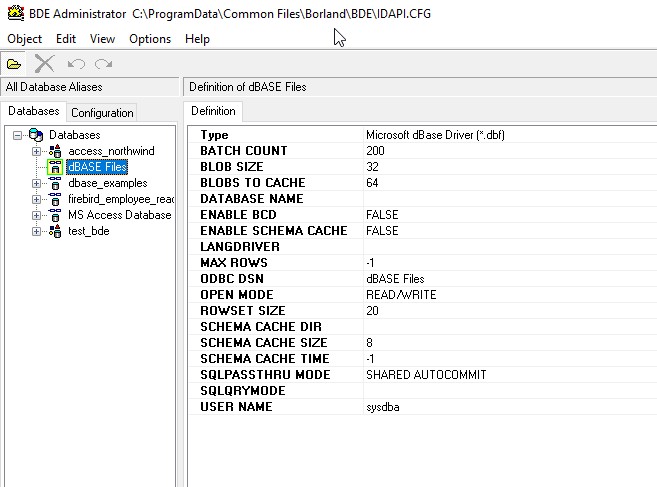Image resolution: width=657 pixels, height=487 pixels.
Task: Click the dBASE Files alias icon
Action: pyautogui.click(x=54, y=167)
